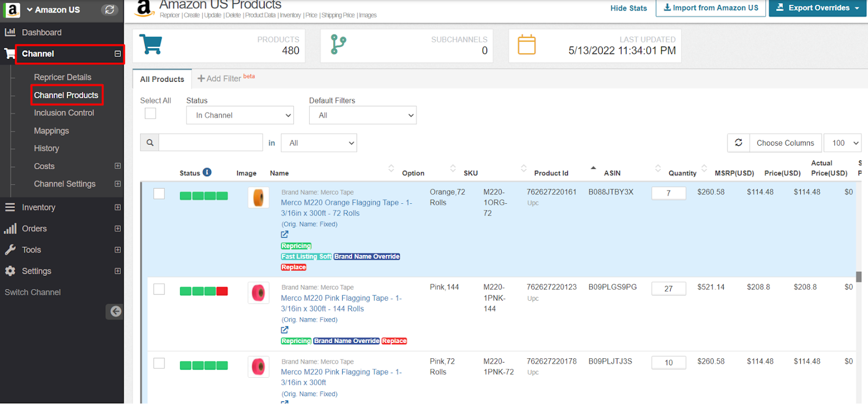Click the refresh table icon beside Choose Columns

click(x=738, y=143)
